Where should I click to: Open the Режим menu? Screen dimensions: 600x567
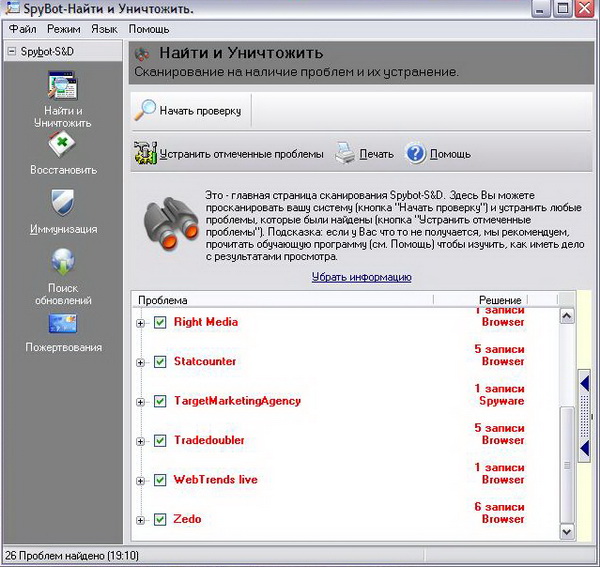pos(64,29)
